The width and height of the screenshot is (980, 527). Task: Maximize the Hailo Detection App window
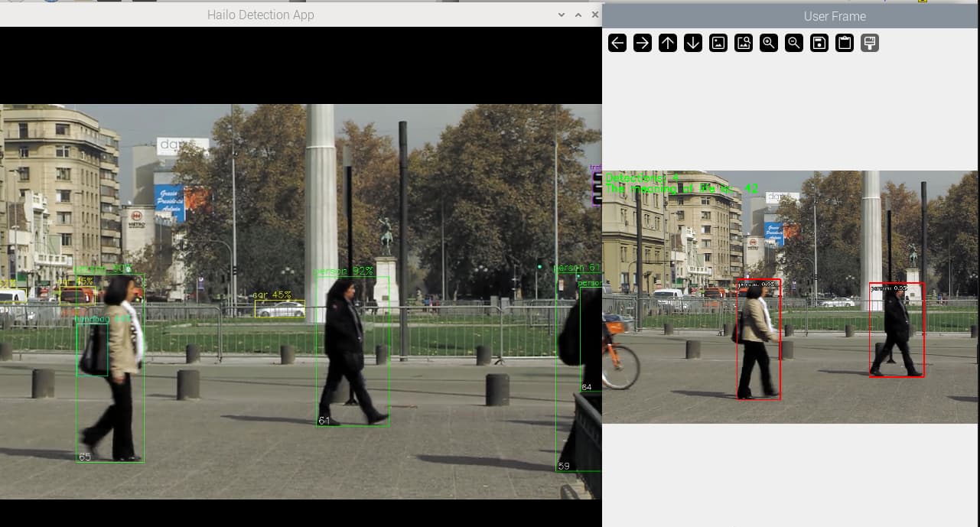[x=578, y=15]
